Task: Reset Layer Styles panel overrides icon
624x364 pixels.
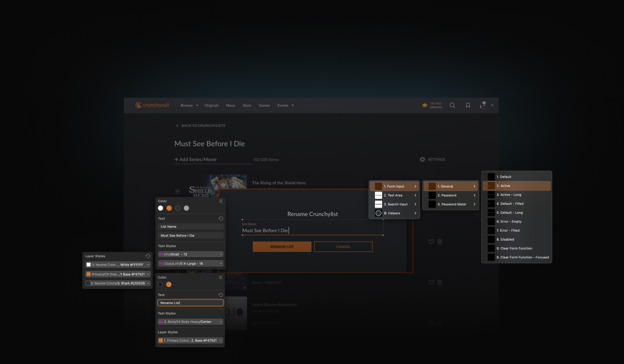Action: click(x=148, y=256)
